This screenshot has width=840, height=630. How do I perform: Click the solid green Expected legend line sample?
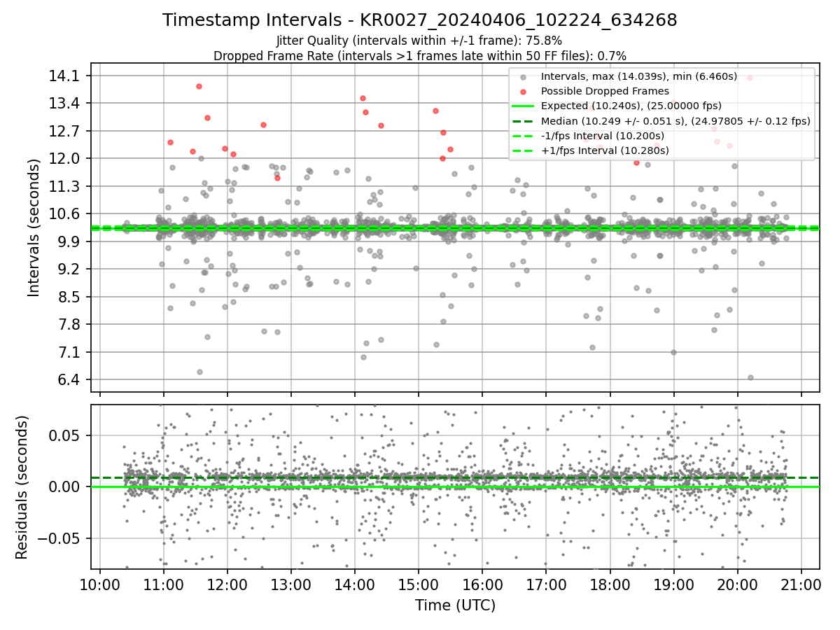(x=524, y=106)
